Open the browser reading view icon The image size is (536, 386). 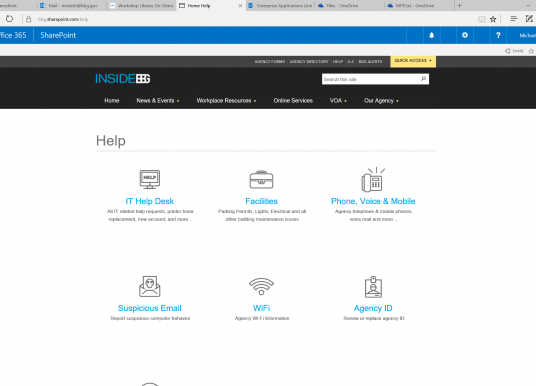point(482,19)
